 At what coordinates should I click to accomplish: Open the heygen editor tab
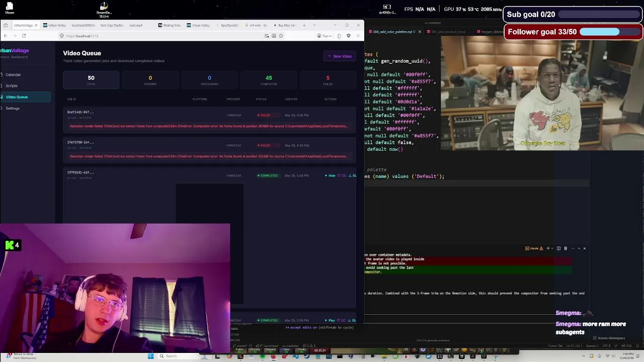(x=490, y=32)
